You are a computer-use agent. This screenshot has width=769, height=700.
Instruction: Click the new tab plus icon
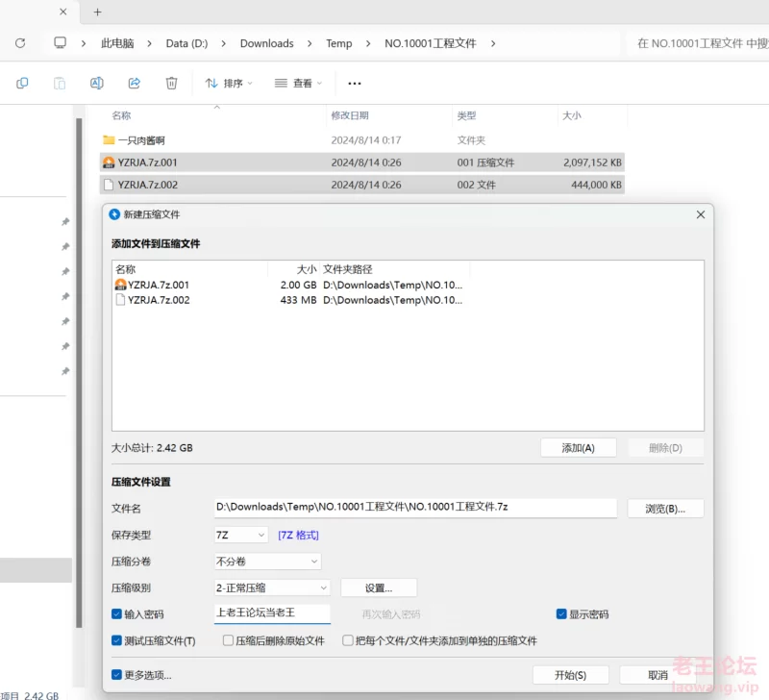click(97, 12)
